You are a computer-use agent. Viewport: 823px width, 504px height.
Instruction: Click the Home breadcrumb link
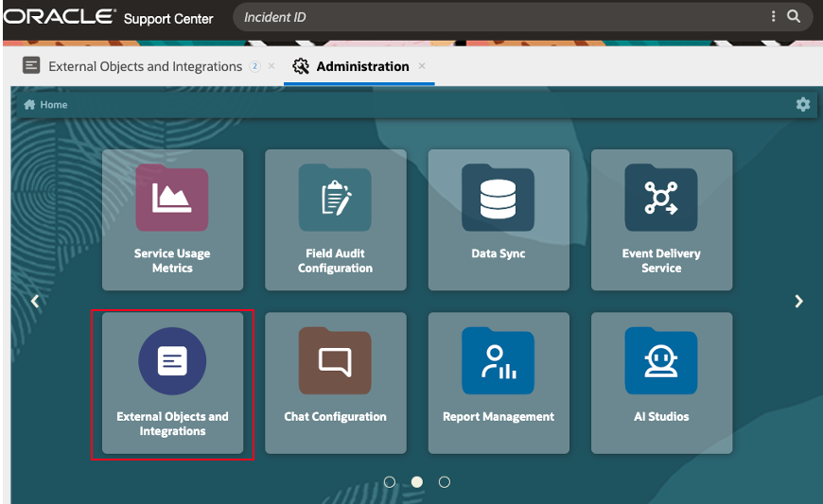[54, 105]
